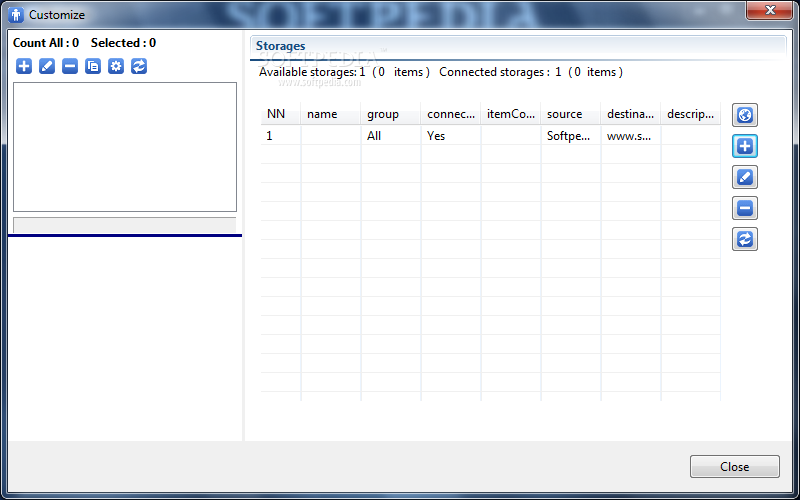This screenshot has height=500, width=800.
Task: Click the descrip... column header
Action: coord(691,114)
